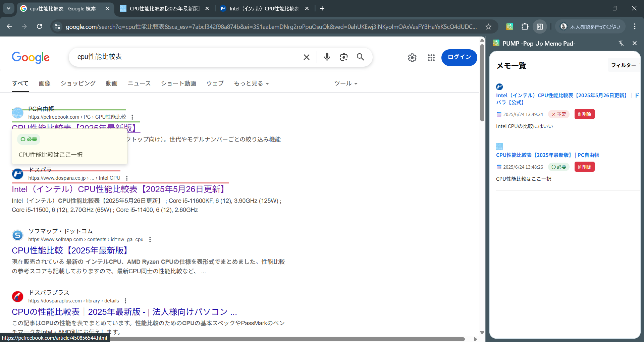Toggle 不要 tag on the Intel memo
Screen dimensions: 644x342
[x=559, y=114]
